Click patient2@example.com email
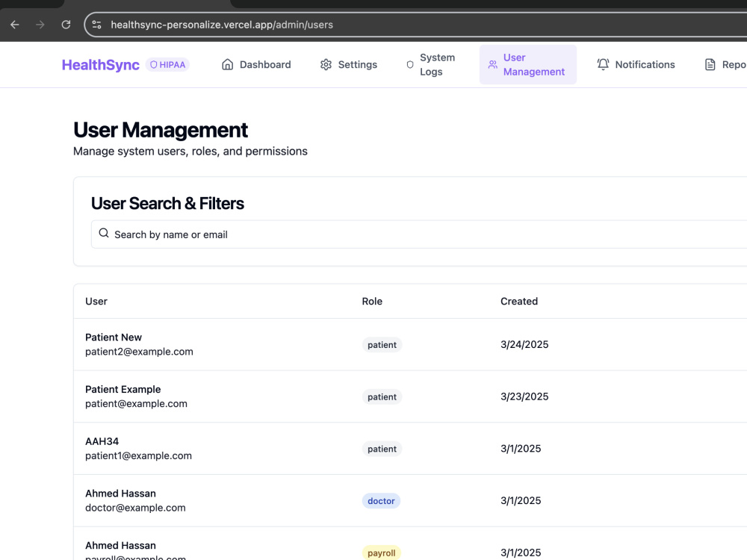Image resolution: width=747 pixels, height=560 pixels. point(139,352)
